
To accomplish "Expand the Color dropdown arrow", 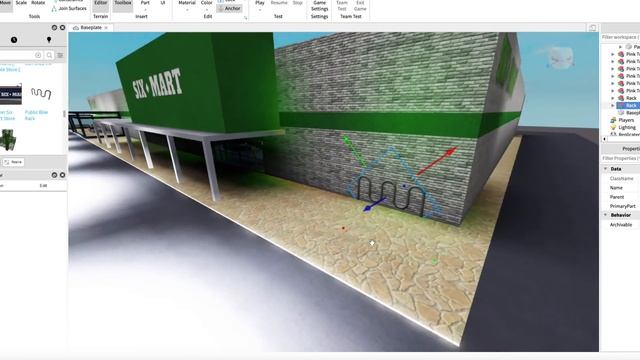I will point(207,10).
